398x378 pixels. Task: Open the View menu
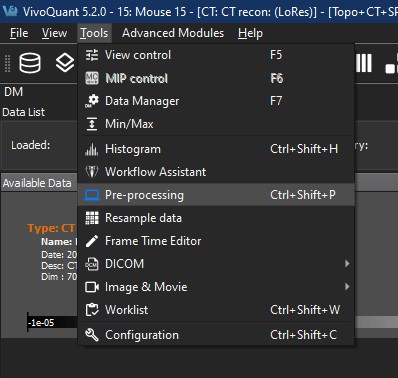tap(54, 33)
